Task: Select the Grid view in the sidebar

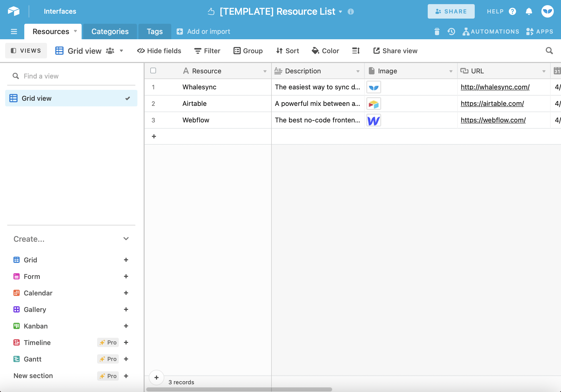Action: click(36, 98)
